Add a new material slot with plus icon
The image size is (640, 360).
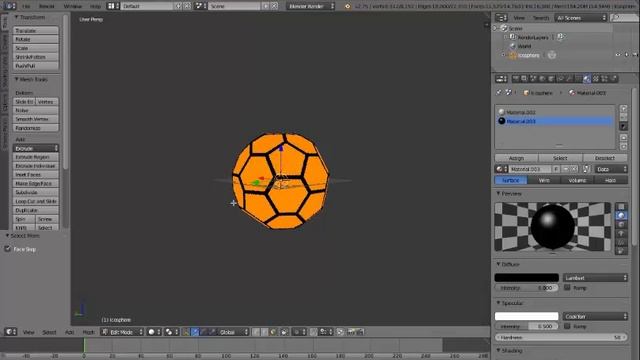[623, 109]
